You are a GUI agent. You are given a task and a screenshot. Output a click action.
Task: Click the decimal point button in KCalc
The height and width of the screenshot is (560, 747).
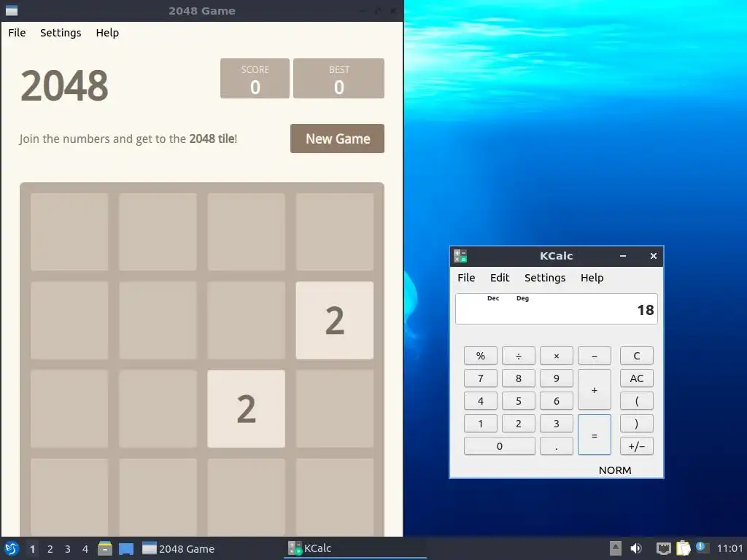(557, 446)
